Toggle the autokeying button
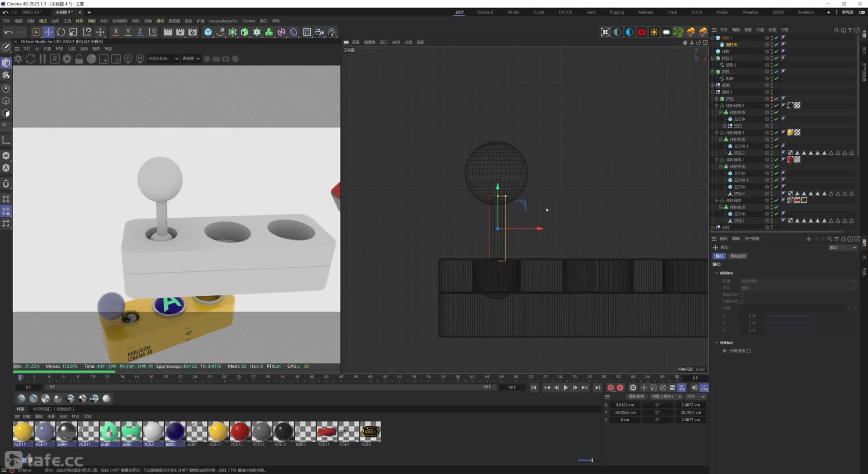The width and height of the screenshot is (868, 474). click(x=621, y=388)
